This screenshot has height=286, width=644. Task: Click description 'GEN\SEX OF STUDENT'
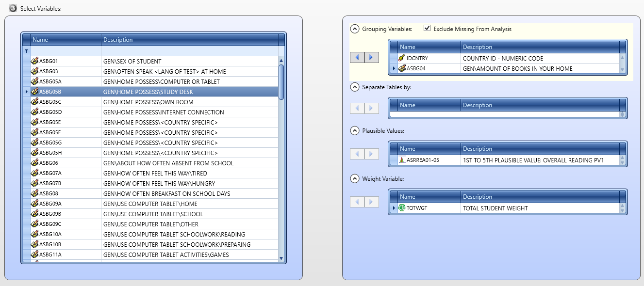click(132, 62)
